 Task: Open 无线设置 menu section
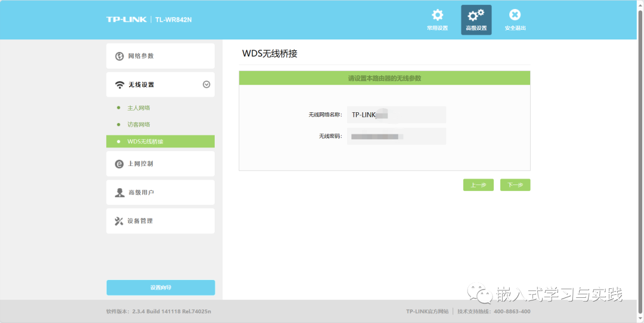click(x=160, y=85)
